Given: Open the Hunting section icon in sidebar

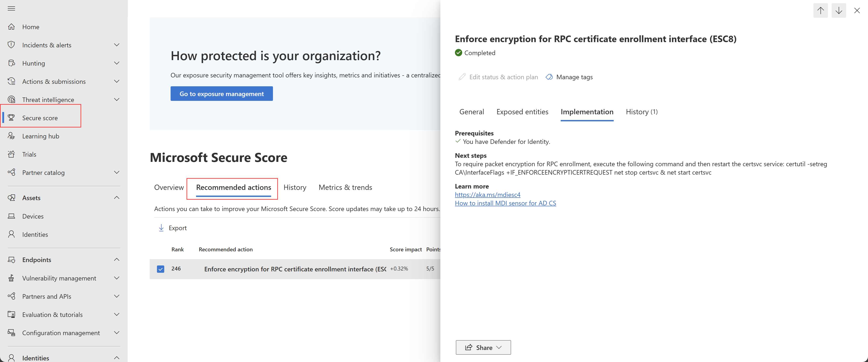Looking at the screenshot, I should (x=11, y=63).
